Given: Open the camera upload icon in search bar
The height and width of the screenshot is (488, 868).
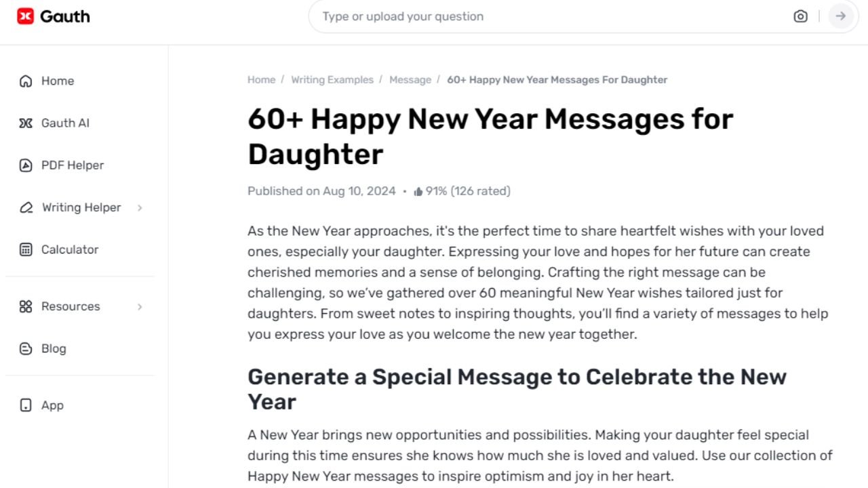Looking at the screenshot, I should point(800,16).
